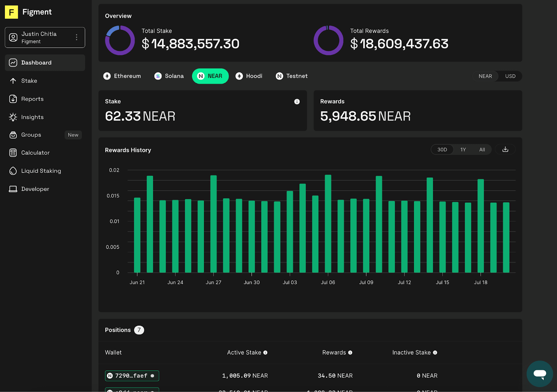Click the Liquid Staking droplet icon

(13, 171)
